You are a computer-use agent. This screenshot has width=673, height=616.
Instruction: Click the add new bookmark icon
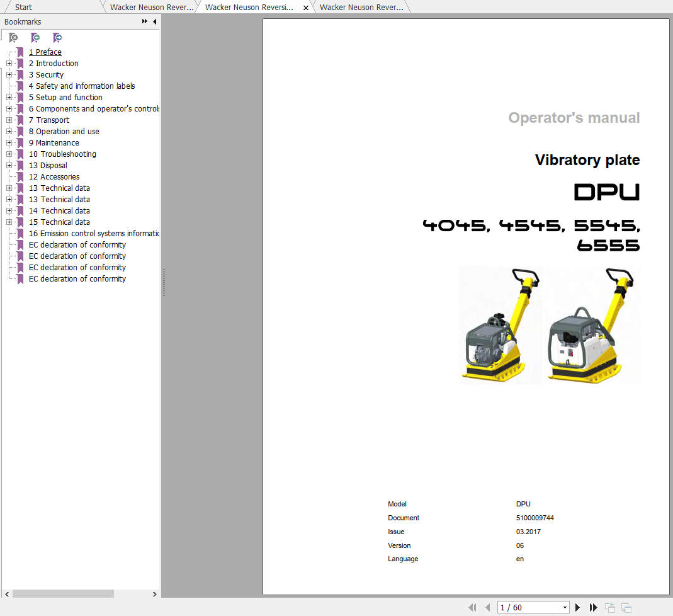[x=35, y=38]
